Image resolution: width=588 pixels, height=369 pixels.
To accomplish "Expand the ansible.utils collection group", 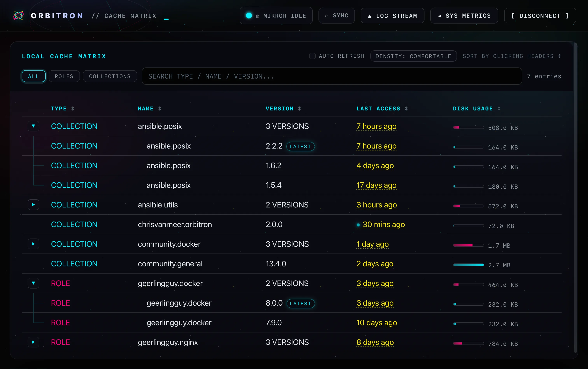I will (33, 205).
